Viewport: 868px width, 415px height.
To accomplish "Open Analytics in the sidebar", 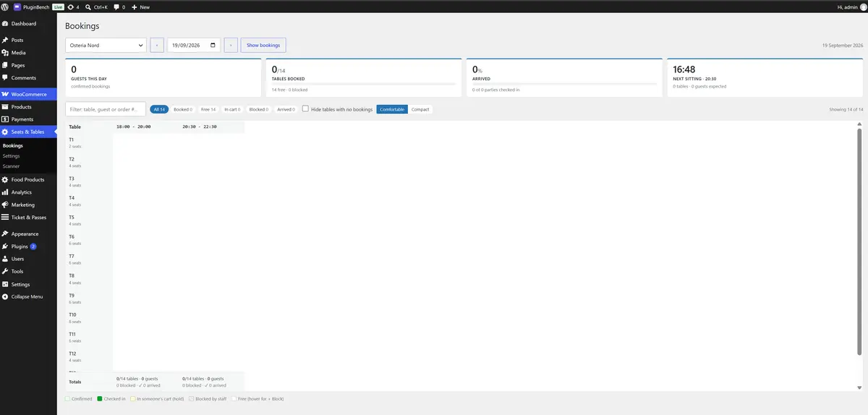I will (x=28, y=192).
